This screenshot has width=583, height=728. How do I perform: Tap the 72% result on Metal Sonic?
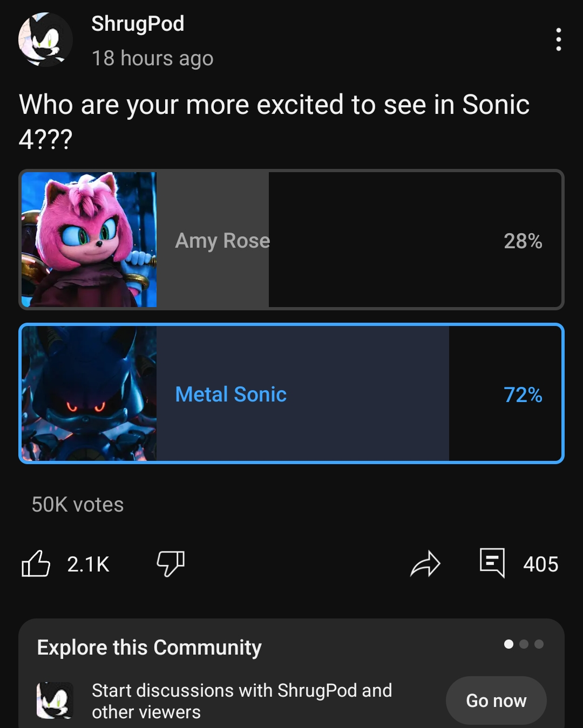tap(523, 394)
